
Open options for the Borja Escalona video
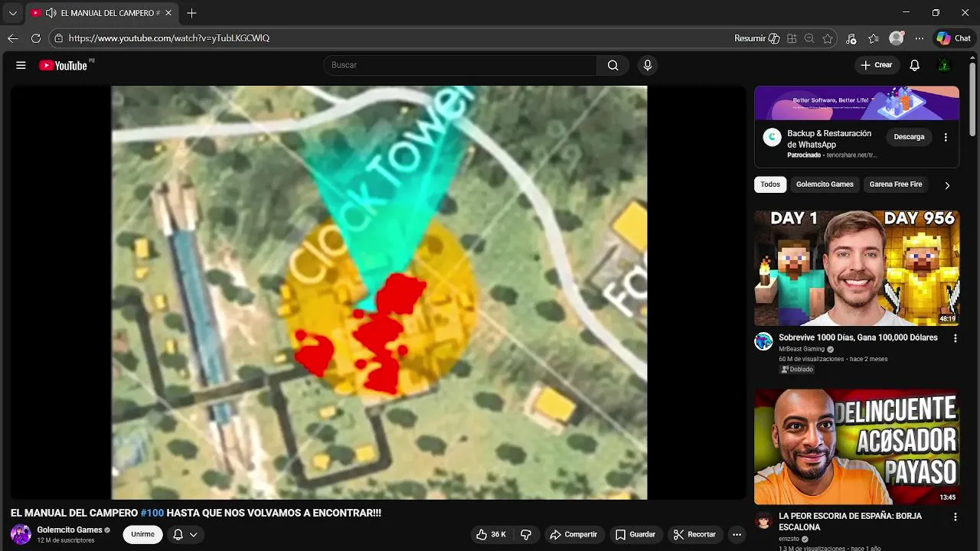955,517
